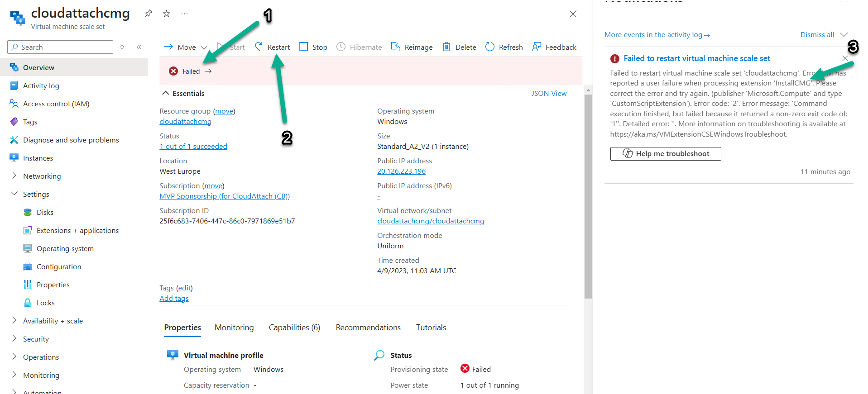Screen dimensions: 868x394
Task: Open Failed to restart notification title
Action: tap(696, 58)
